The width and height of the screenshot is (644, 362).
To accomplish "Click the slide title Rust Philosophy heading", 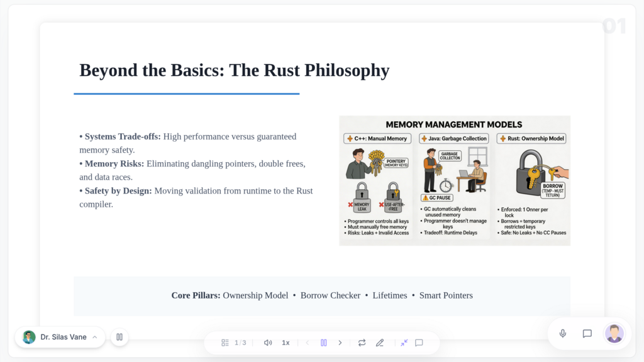I will tap(234, 70).
